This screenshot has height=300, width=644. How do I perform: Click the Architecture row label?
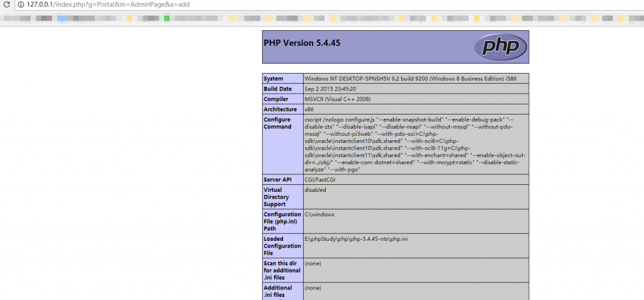tap(280, 109)
